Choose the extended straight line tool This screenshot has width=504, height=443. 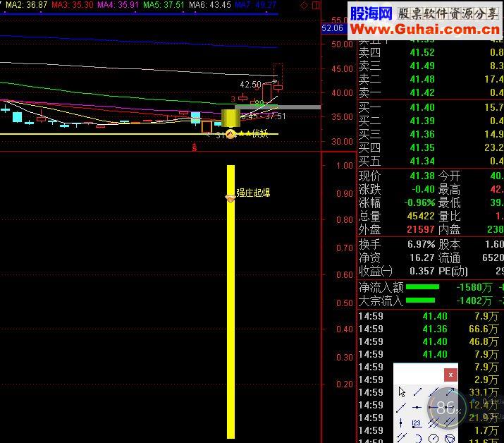(434, 392)
